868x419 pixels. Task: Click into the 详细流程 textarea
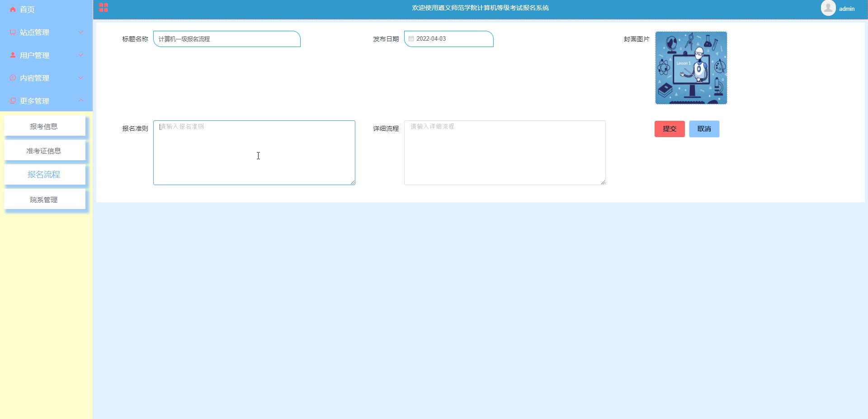505,152
